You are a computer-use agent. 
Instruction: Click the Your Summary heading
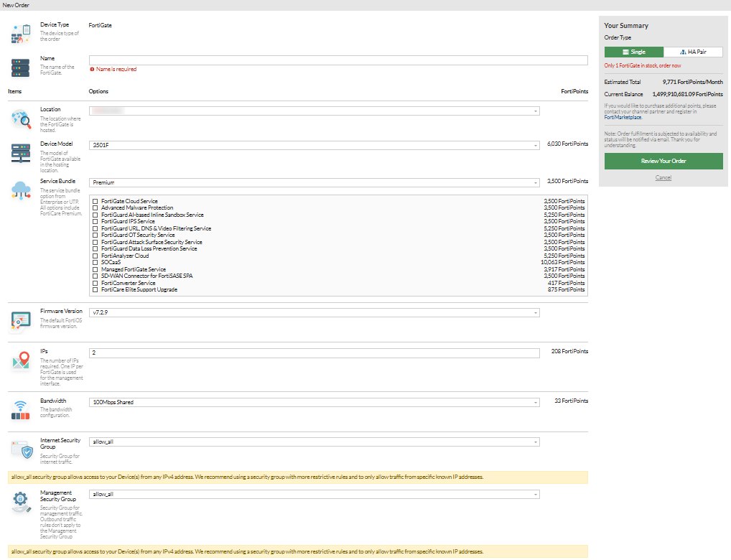tap(626, 26)
